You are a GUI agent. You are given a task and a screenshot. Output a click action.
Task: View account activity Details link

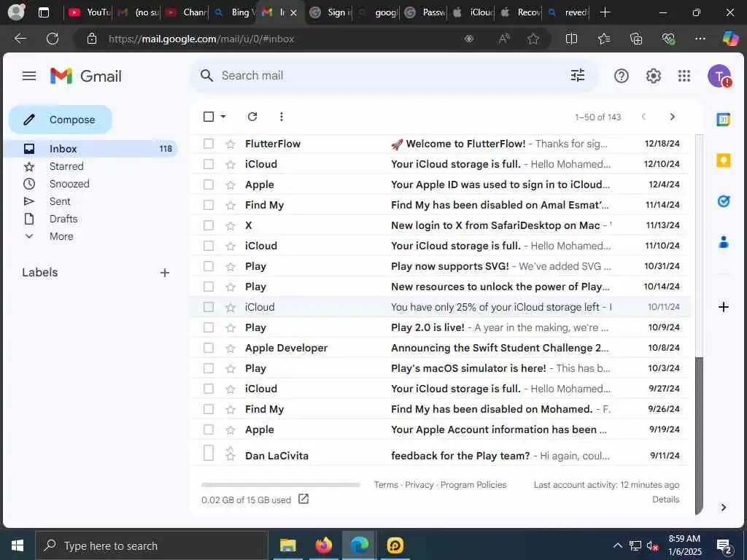click(x=665, y=499)
